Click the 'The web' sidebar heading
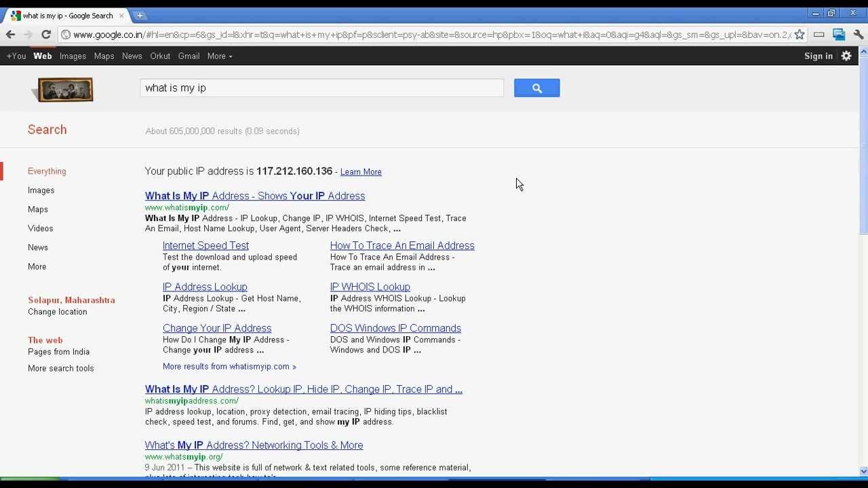Image resolution: width=868 pixels, height=488 pixels. click(45, 340)
